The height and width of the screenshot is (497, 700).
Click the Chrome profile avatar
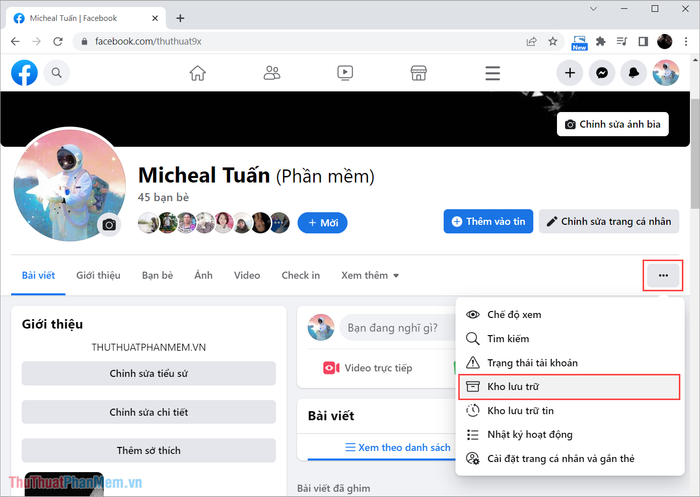tap(665, 42)
